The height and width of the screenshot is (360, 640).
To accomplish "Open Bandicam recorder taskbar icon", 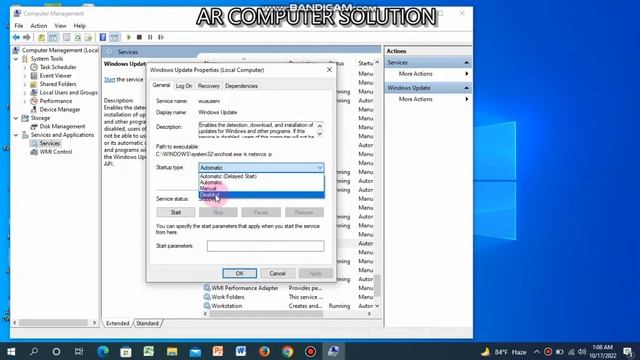I will [x=310, y=351].
